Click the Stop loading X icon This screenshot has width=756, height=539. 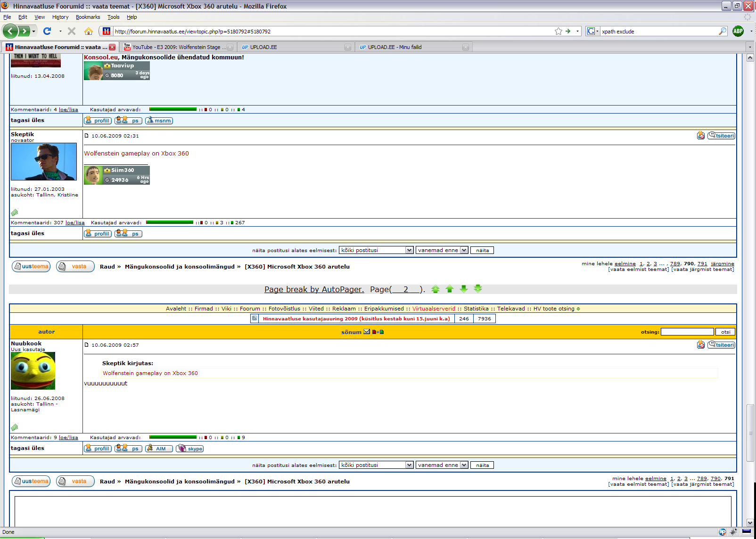(72, 31)
